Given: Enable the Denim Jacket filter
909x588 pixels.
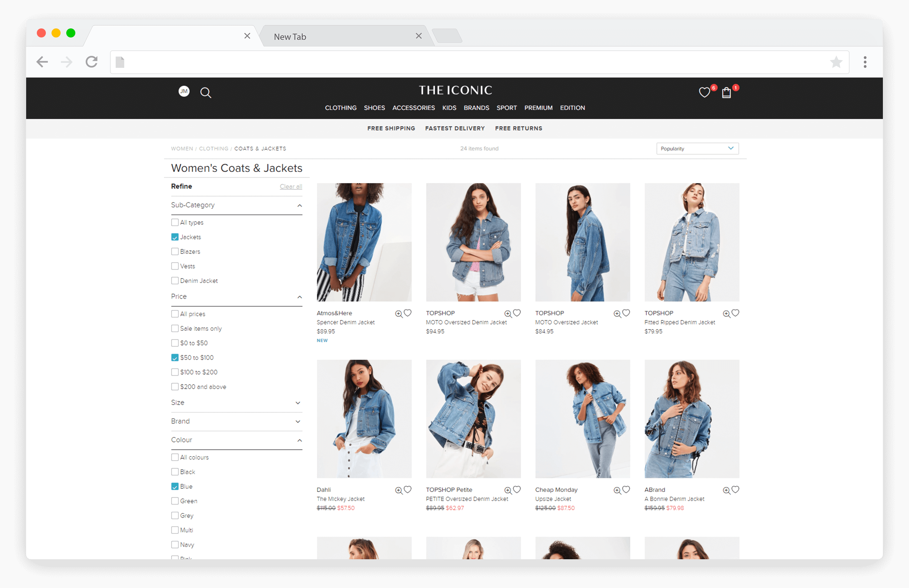Looking at the screenshot, I should 175,281.
